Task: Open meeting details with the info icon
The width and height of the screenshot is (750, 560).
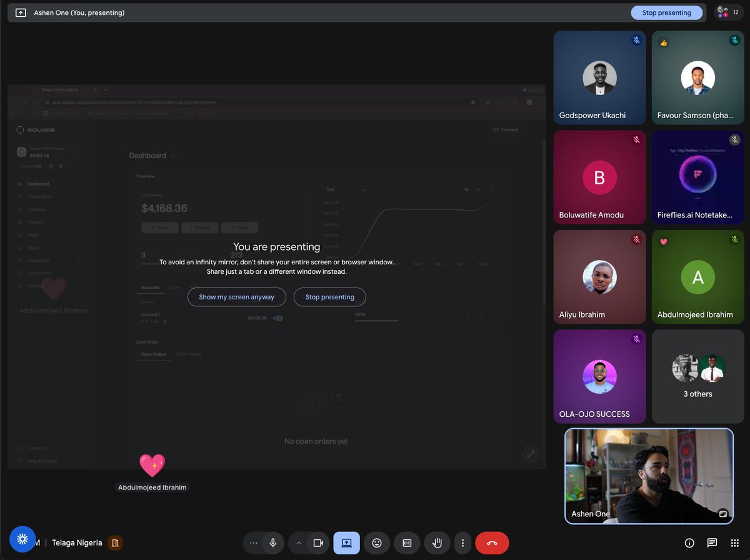Action: click(x=689, y=542)
